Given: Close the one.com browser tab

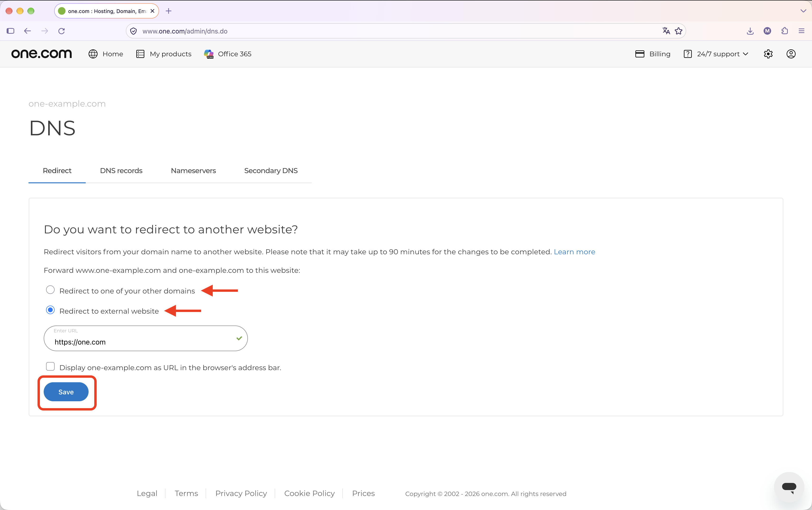Looking at the screenshot, I should (152, 11).
